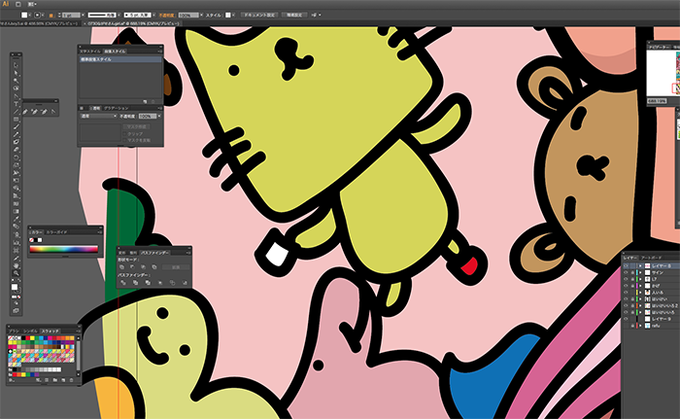Click the Merge pathfinder icon
680x419 pixels.
click(147, 283)
